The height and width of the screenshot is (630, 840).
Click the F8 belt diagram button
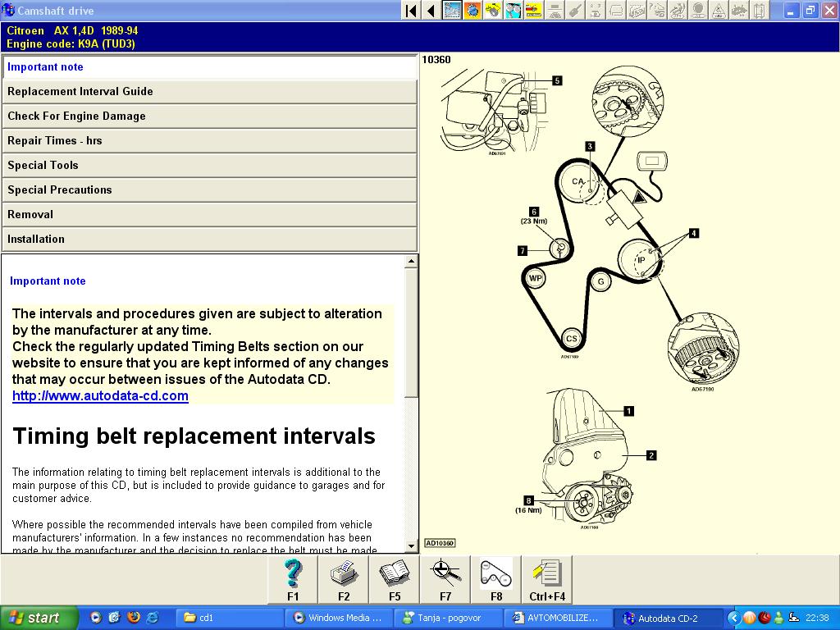496,580
